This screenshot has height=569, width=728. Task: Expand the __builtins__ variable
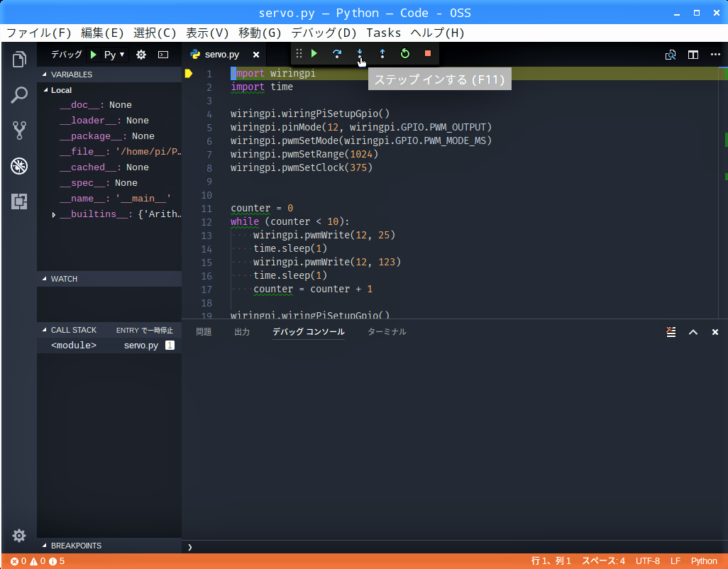(54, 214)
